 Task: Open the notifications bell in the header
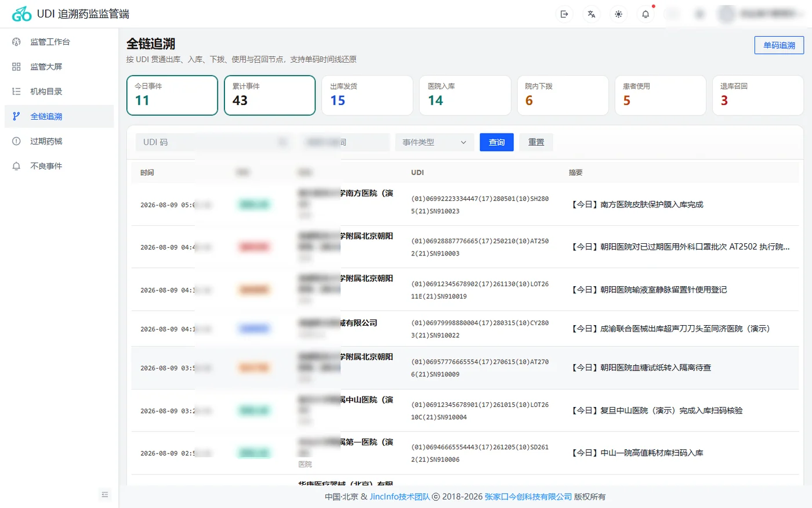click(x=646, y=14)
